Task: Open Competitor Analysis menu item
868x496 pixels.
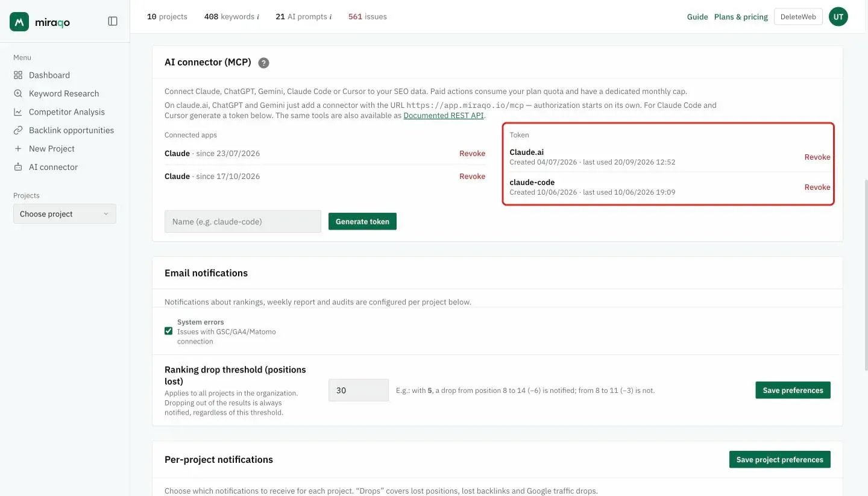Action: [x=67, y=112]
